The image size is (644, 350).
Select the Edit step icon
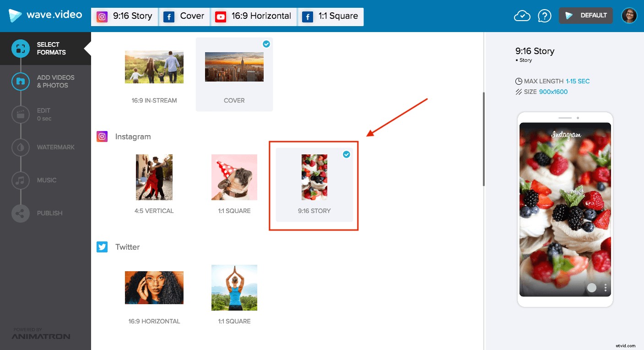click(x=20, y=114)
